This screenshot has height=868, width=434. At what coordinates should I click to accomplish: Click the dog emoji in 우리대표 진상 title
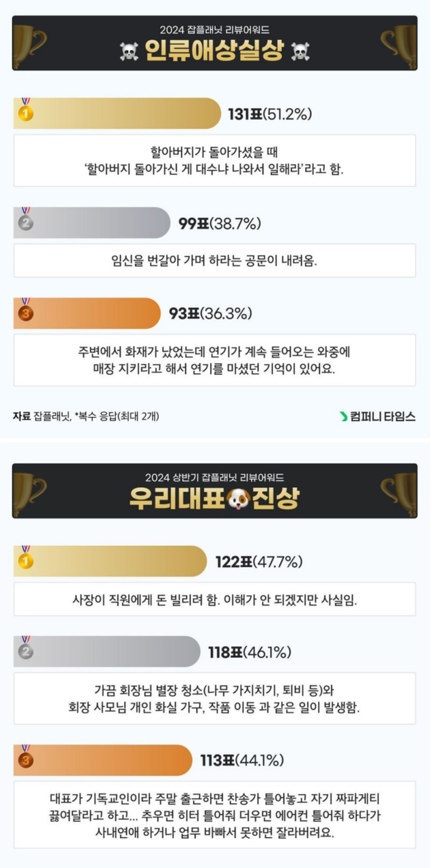pyautogui.click(x=218, y=498)
